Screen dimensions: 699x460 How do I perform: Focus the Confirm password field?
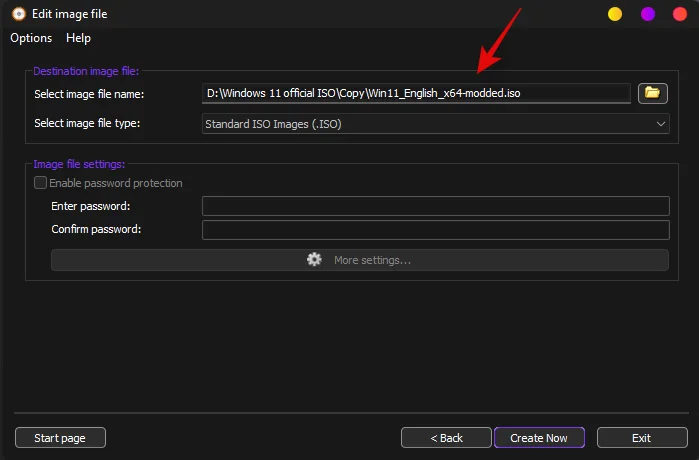(x=435, y=230)
